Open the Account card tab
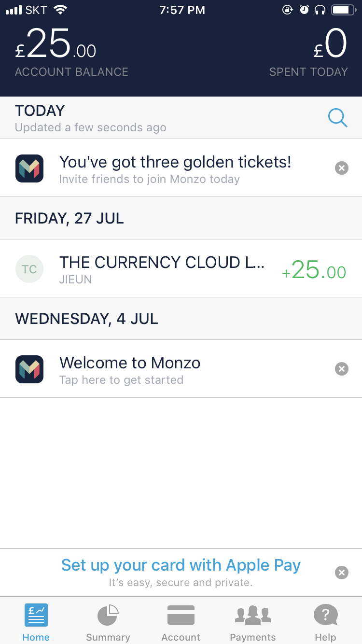This screenshot has width=362, height=644. [x=181, y=623]
